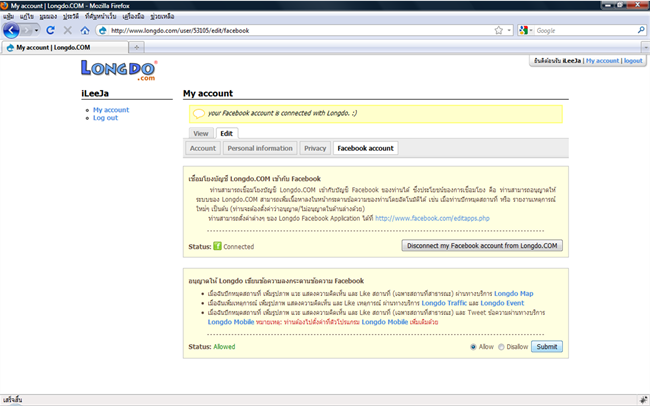Select the Disallow radio button
Image resolution: width=650 pixels, height=406 pixels.
(501, 347)
